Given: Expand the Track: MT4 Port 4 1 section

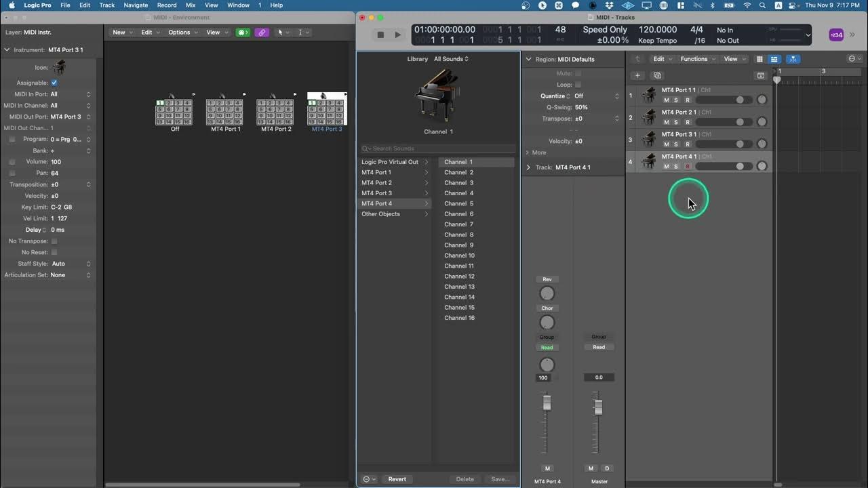Looking at the screenshot, I should (528, 167).
